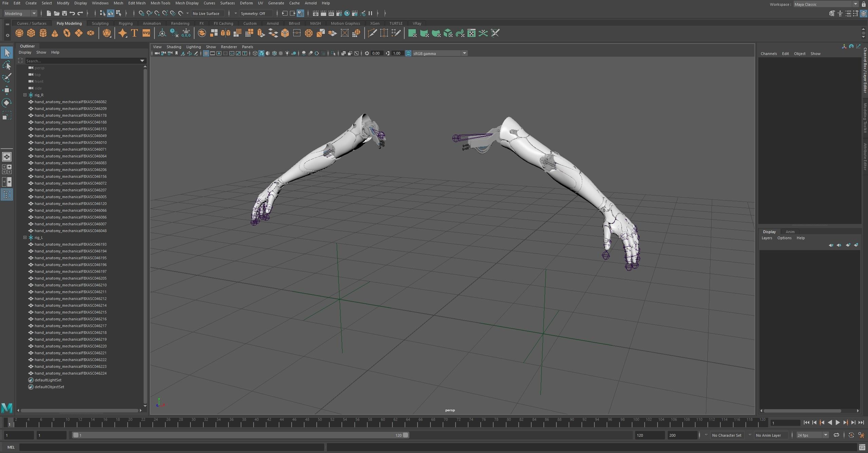Open the Modeling menu set dropdown
Screen dimensions: 868x453
point(20,14)
